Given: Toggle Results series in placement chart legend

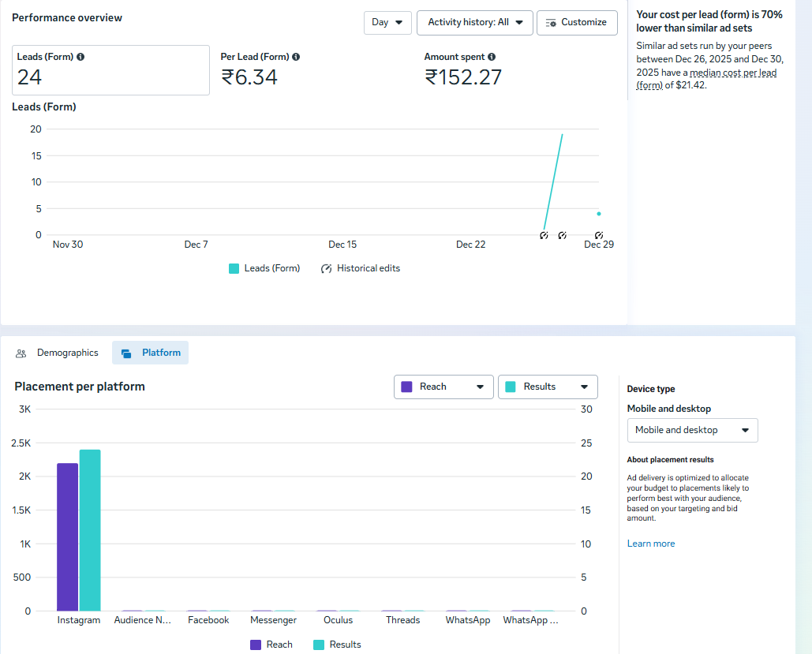Looking at the screenshot, I should (337, 645).
